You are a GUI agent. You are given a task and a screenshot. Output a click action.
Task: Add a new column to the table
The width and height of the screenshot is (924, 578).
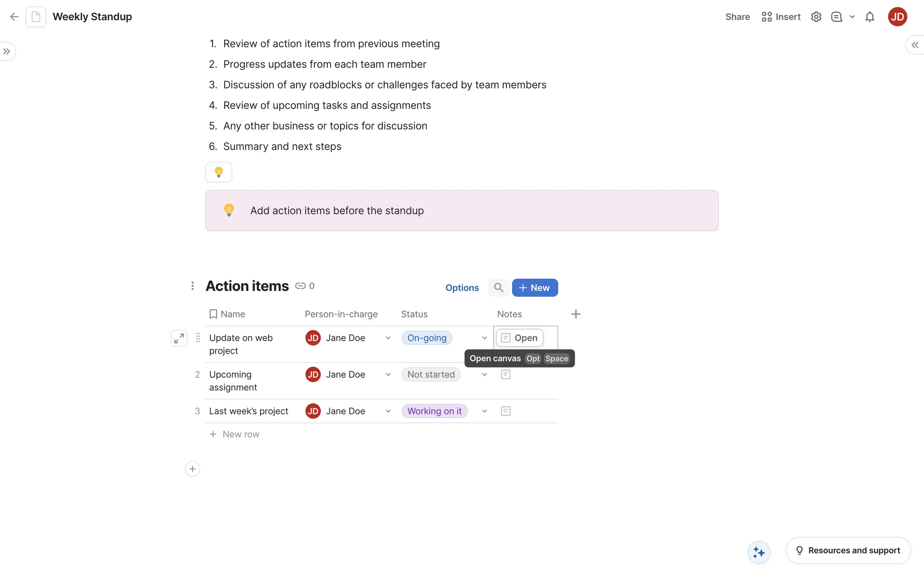pyautogui.click(x=576, y=314)
